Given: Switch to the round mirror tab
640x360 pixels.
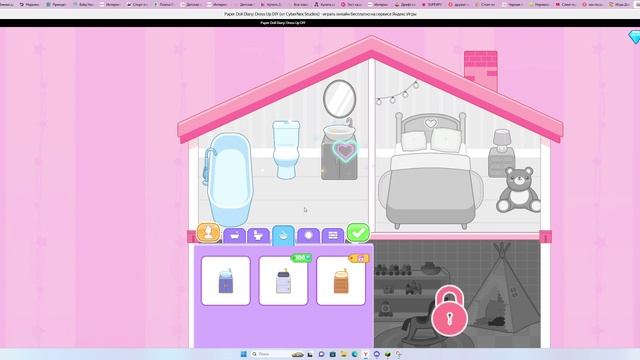Looking at the screenshot, I should [308, 236].
